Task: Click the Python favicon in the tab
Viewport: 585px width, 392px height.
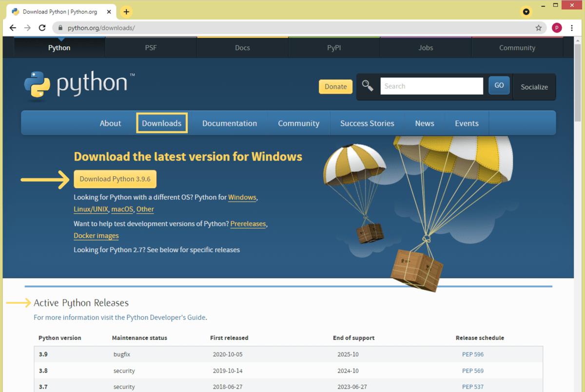Action: [x=16, y=11]
